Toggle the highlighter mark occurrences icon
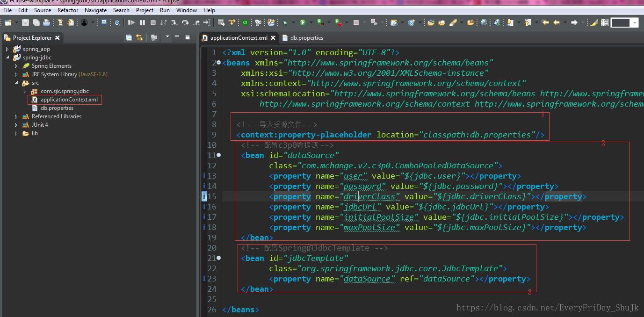 point(594,22)
